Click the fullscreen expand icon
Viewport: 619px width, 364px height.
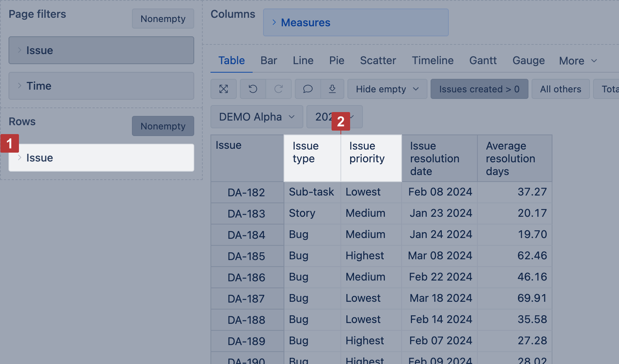[x=224, y=89]
